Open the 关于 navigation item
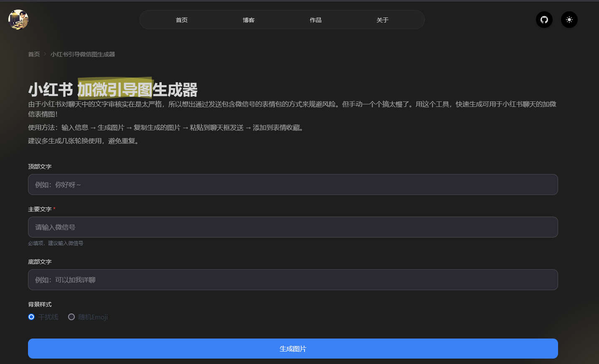 point(382,20)
